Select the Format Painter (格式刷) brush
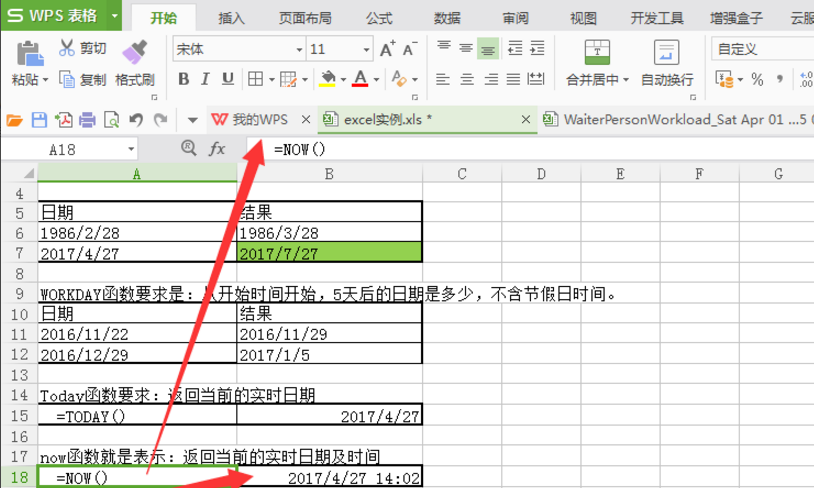This screenshot has width=814, height=488. coord(135,52)
